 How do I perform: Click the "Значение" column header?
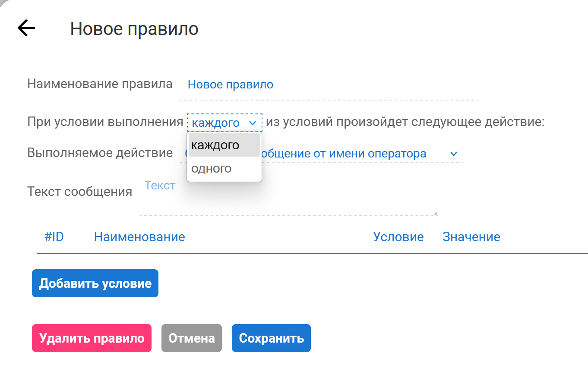471,237
